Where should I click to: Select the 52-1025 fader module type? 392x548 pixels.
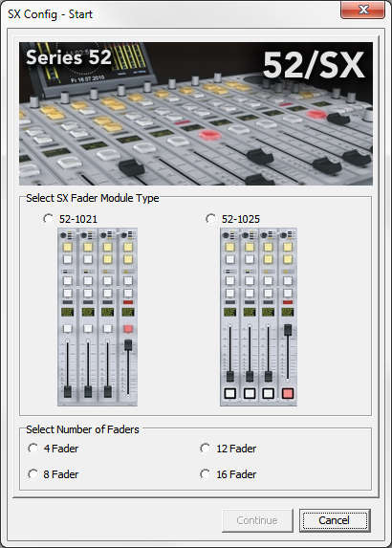coord(210,219)
